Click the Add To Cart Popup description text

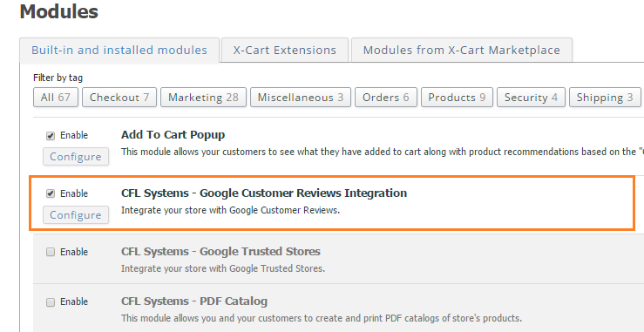(x=383, y=152)
